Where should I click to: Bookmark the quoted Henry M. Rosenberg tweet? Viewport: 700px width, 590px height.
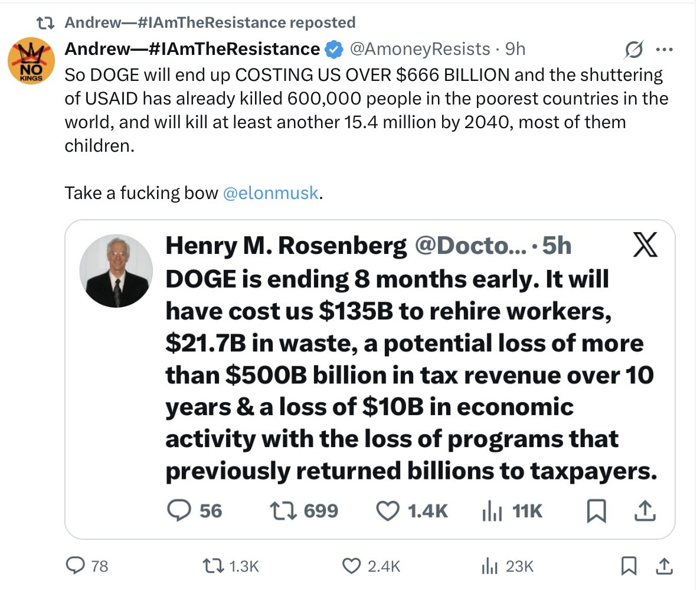coord(596,511)
